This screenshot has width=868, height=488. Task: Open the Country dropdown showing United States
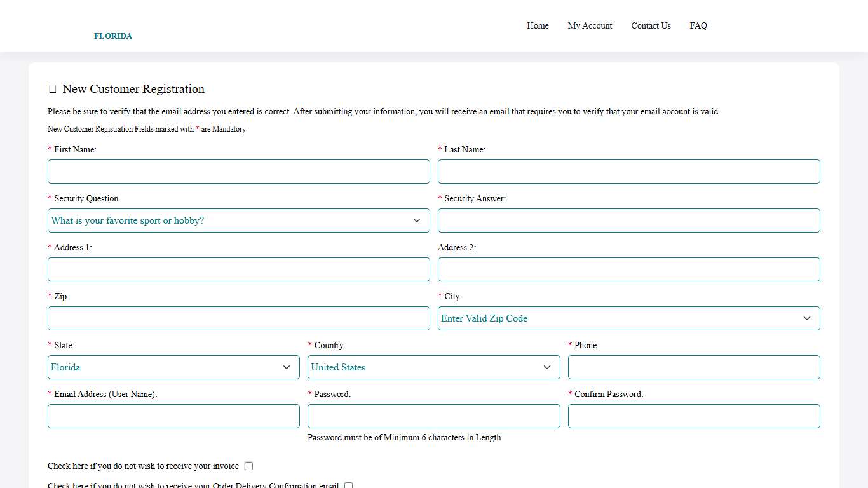pyautogui.click(x=433, y=367)
